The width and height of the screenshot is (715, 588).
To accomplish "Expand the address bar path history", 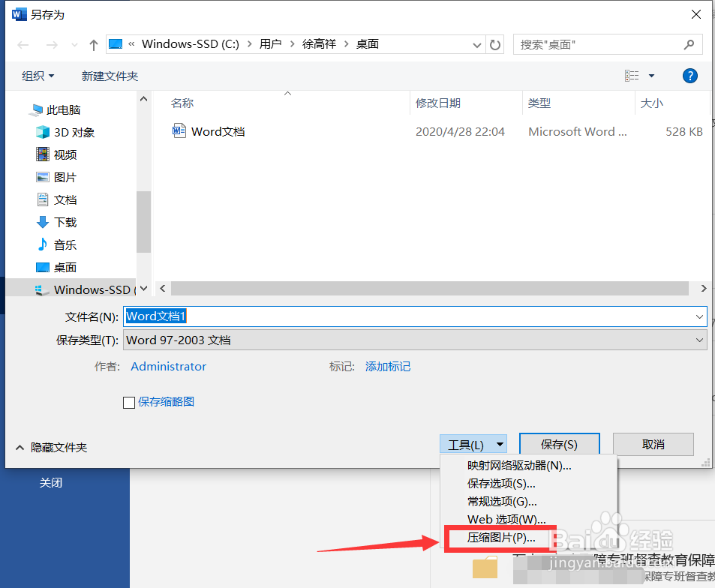I will [477, 45].
